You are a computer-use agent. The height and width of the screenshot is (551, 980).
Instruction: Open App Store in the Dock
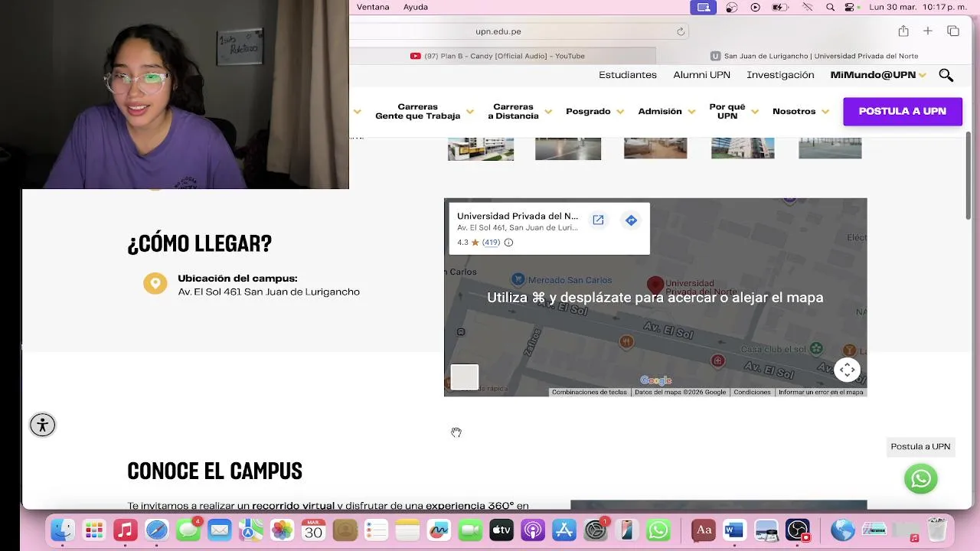pyautogui.click(x=564, y=530)
